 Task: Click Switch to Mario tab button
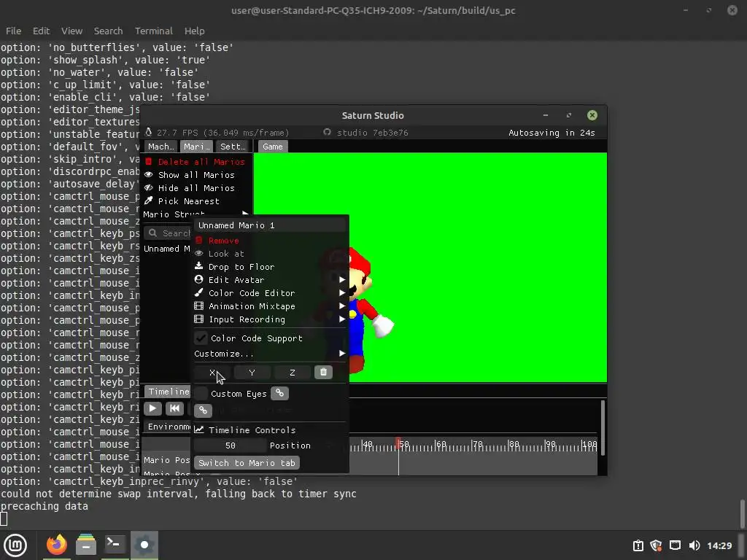pyautogui.click(x=247, y=463)
